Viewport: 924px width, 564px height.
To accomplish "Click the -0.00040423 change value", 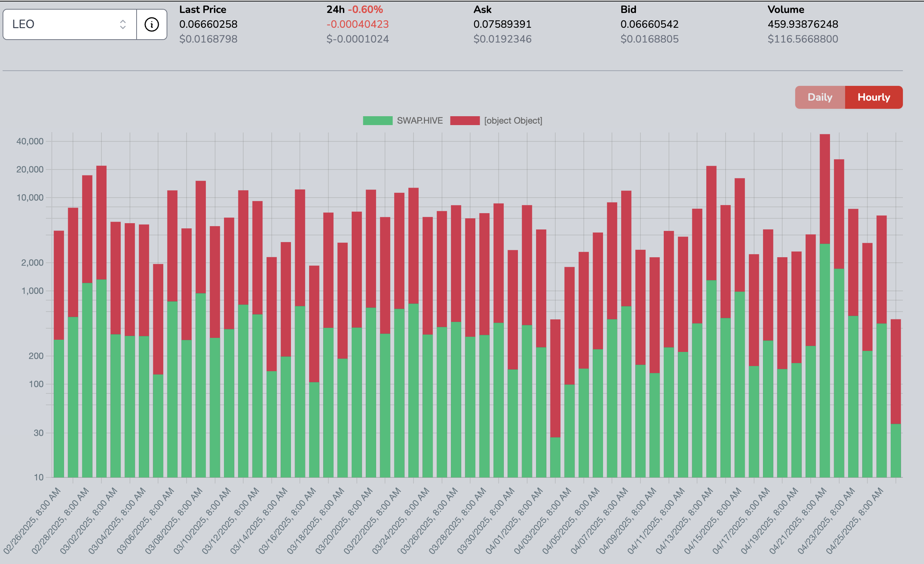I will pos(357,24).
